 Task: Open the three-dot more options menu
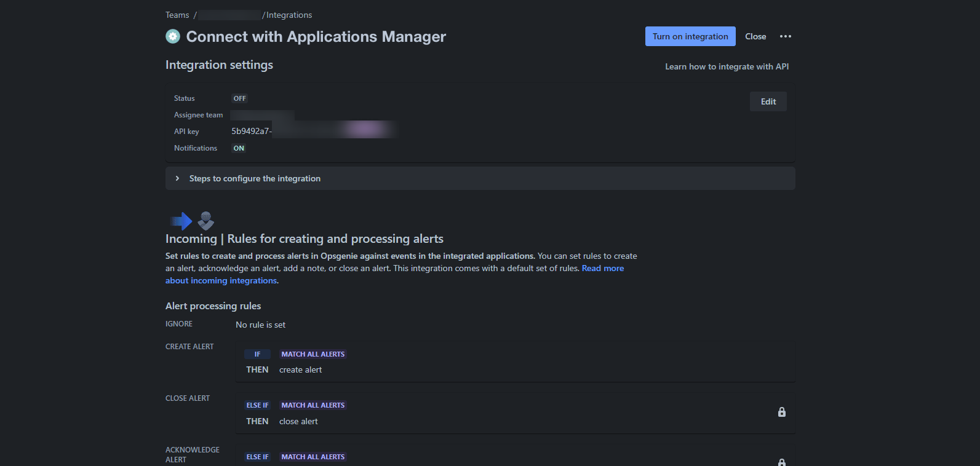786,36
